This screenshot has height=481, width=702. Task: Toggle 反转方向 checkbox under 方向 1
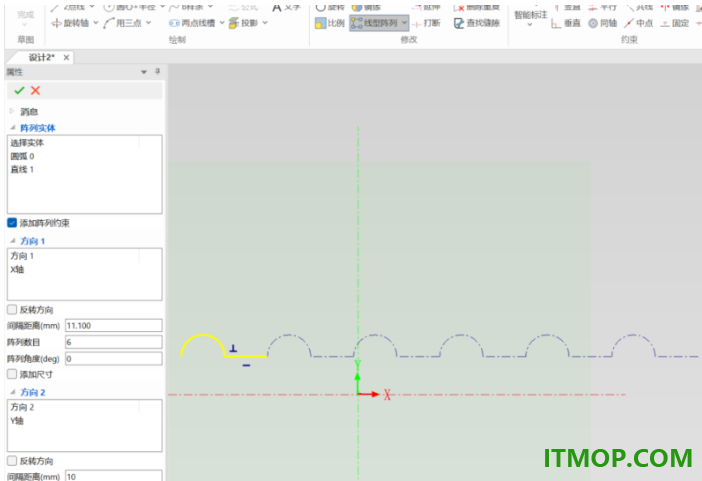(x=12, y=309)
